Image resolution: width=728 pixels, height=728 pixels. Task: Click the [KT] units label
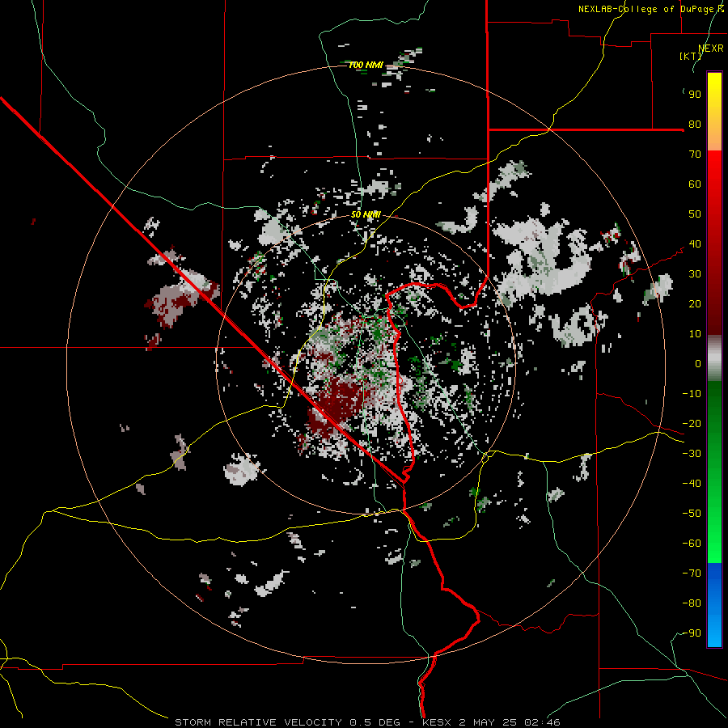tap(691, 56)
